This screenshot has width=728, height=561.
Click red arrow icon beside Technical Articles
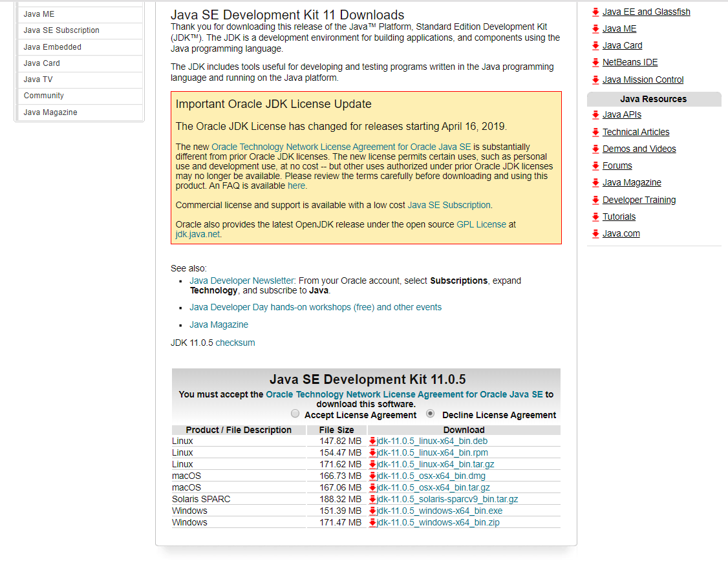click(595, 132)
